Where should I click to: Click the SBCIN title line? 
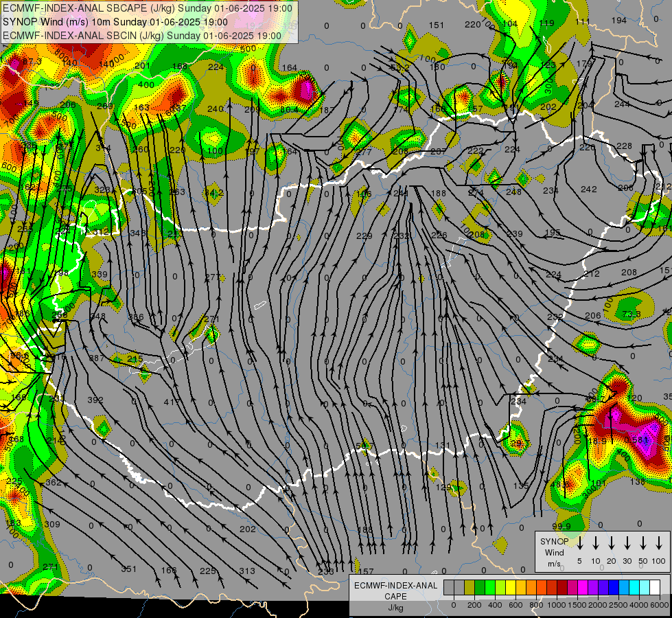click(142, 36)
